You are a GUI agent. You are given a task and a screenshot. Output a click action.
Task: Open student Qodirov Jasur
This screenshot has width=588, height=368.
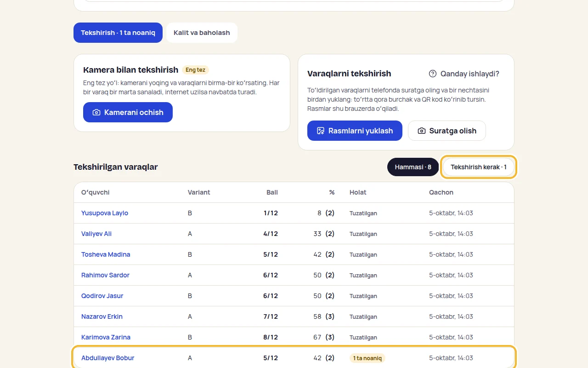[102, 296]
